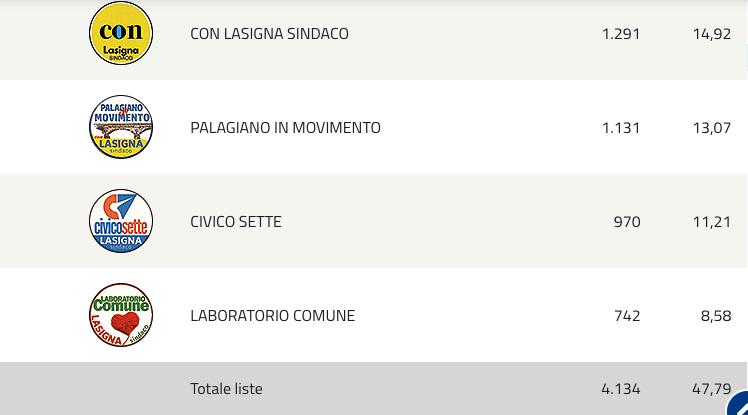Select the PALAGIANO IN MOVIMENTO list name
The width and height of the screenshot is (748, 415).
[x=285, y=128]
